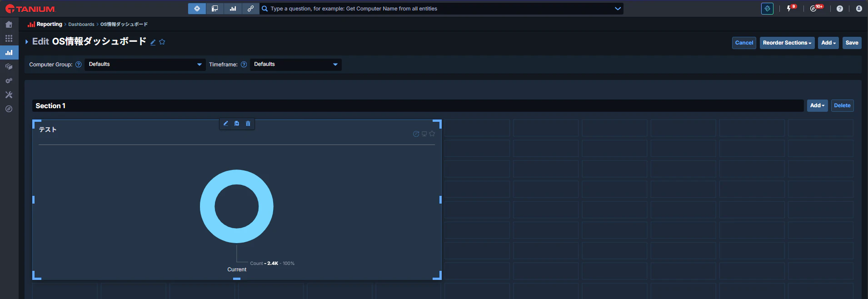Favorite the dashboard with star icon

(x=162, y=42)
